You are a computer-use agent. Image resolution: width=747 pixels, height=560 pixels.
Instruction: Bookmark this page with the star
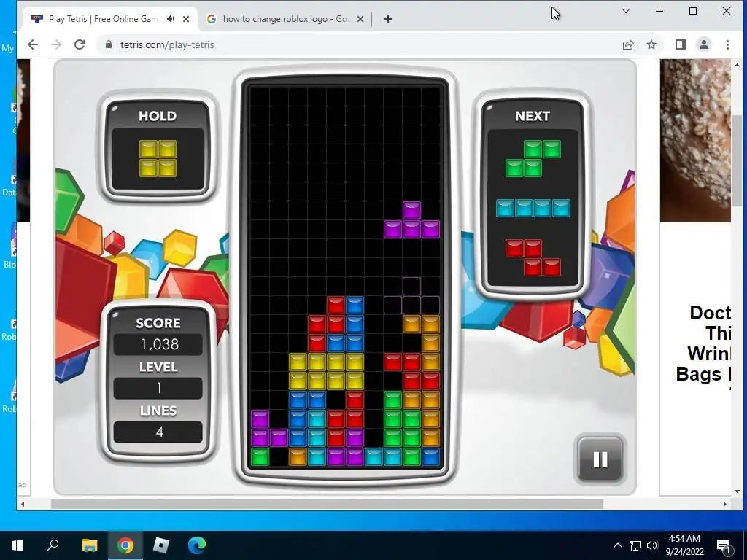pyautogui.click(x=651, y=44)
